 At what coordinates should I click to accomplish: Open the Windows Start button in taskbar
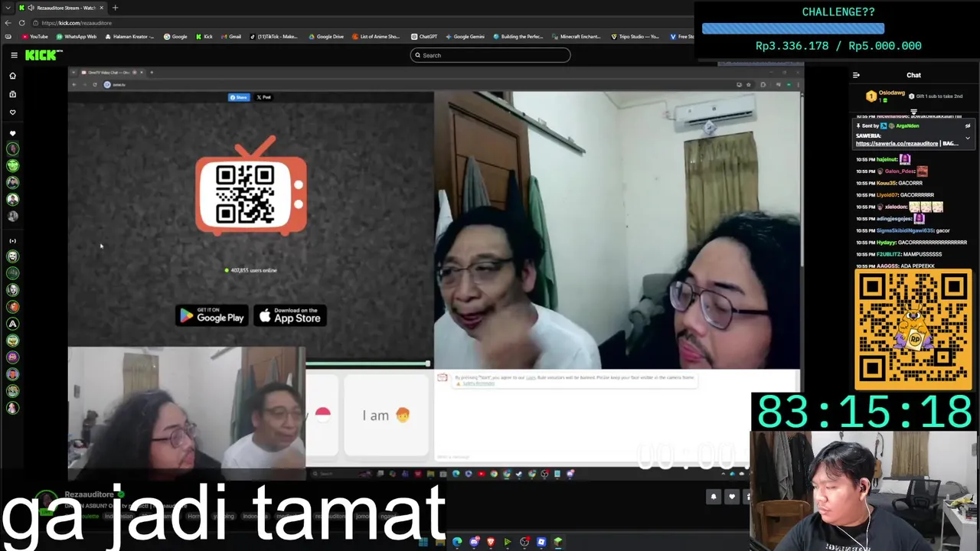423,543
